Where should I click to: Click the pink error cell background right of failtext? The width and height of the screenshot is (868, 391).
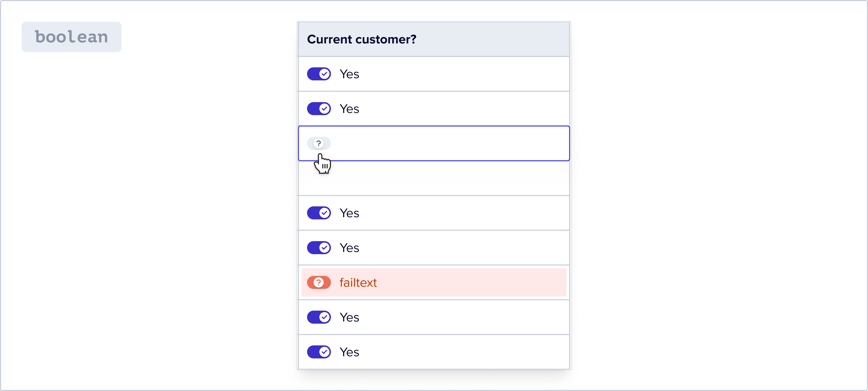tap(472, 282)
